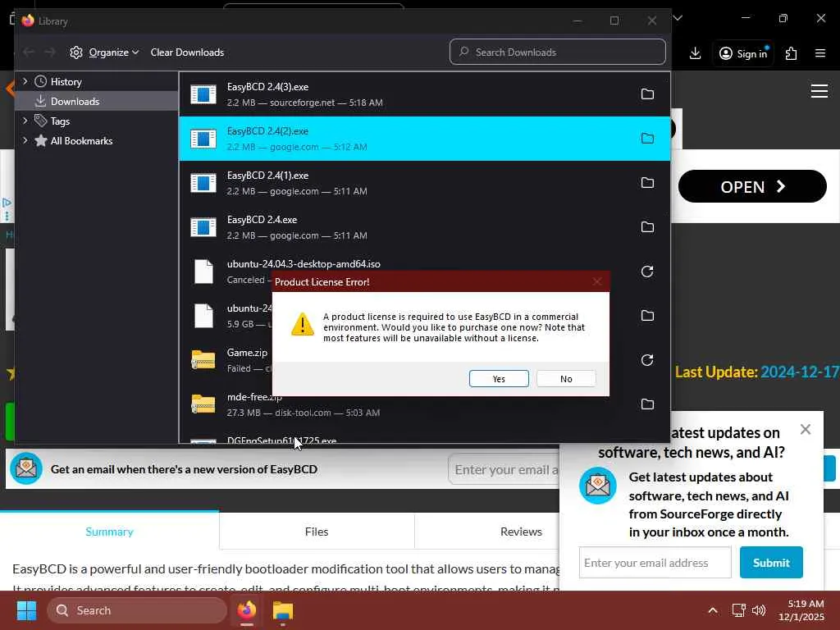840x630 pixels.
Task: Focus the Search Downloads field
Action: pyautogui.click(x=558, y=52)
